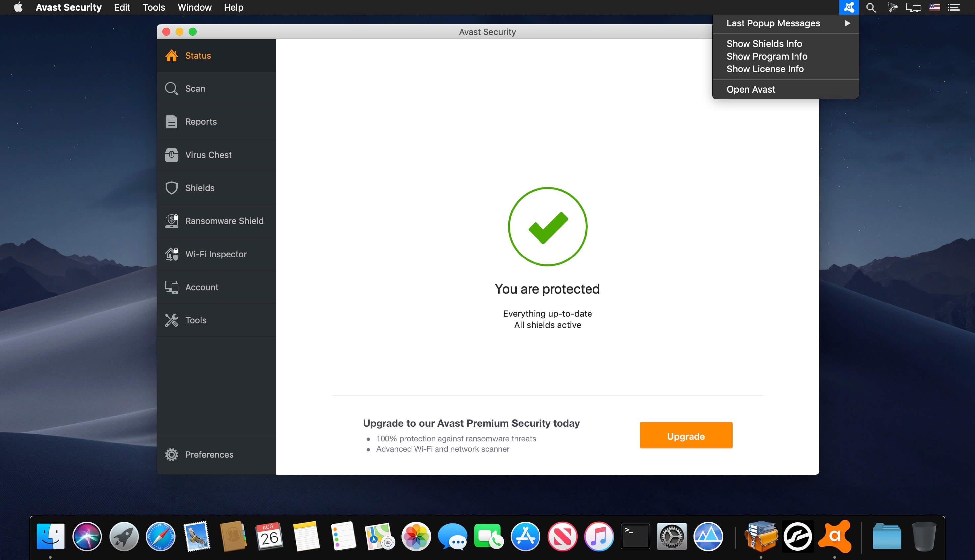Screen dimensions: 975x560
Task: Open the Virus Chest panel
Action: click(208, 155)
